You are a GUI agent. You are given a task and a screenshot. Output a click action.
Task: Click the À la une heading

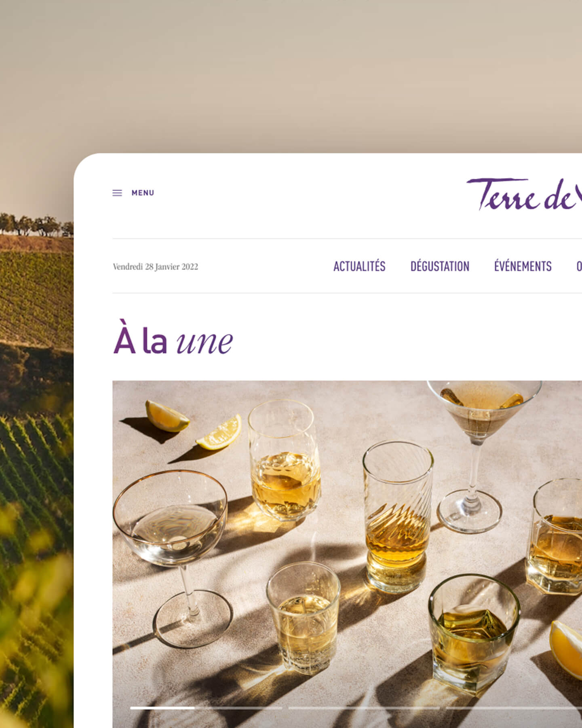click(173, 341)
